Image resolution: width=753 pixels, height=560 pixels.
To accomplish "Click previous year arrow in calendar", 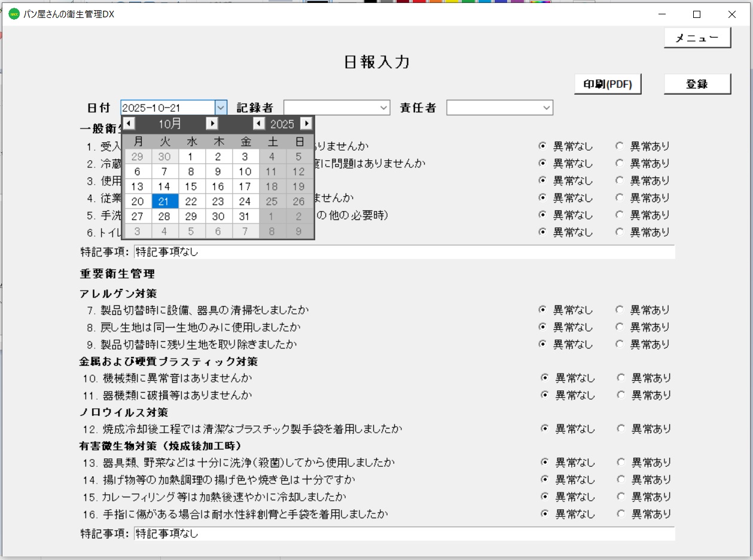I will [258, 124].
